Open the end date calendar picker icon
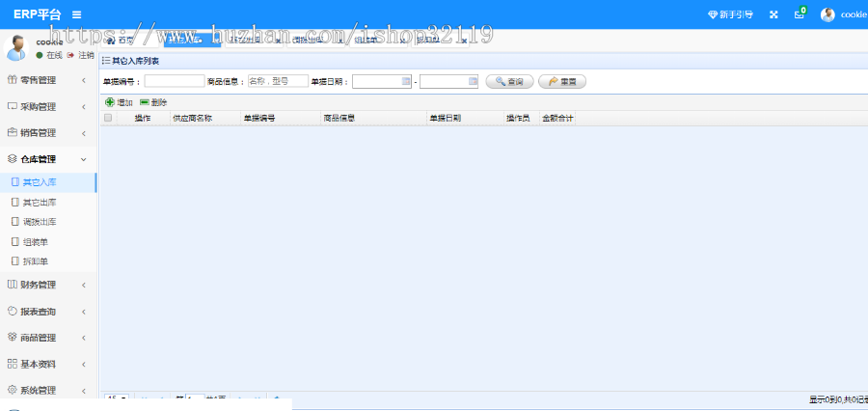Screen dimensions: 868x411 point(474,81)
